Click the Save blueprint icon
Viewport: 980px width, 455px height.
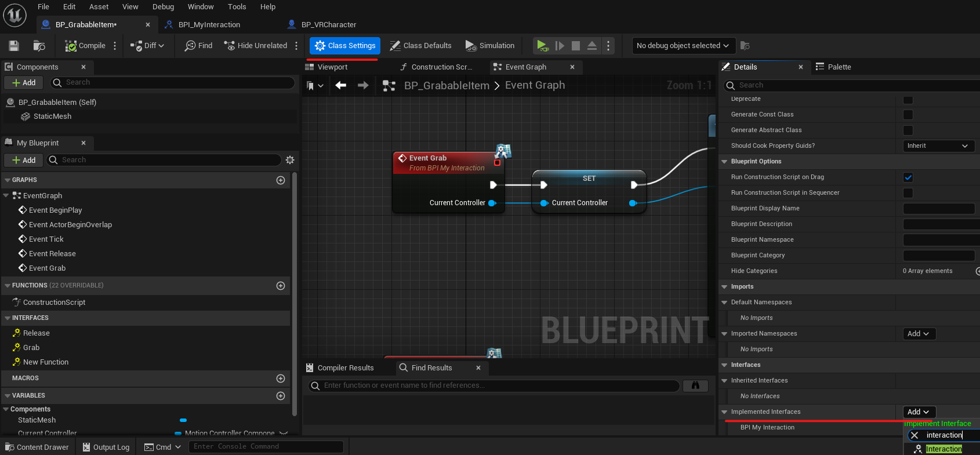pos(14,46)
